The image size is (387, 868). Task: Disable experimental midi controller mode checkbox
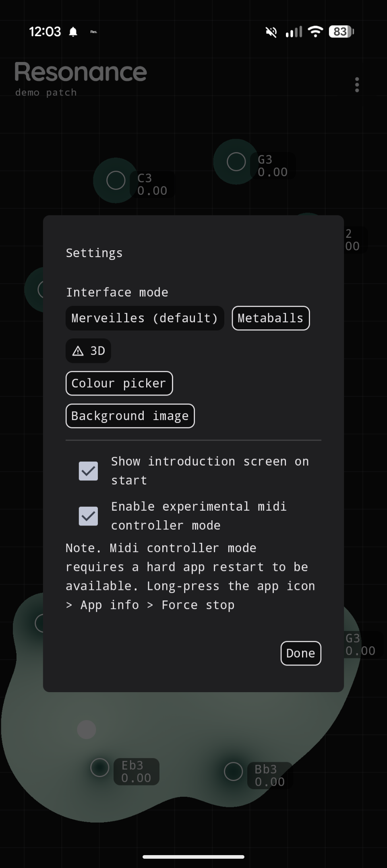[x=88, y=516]
